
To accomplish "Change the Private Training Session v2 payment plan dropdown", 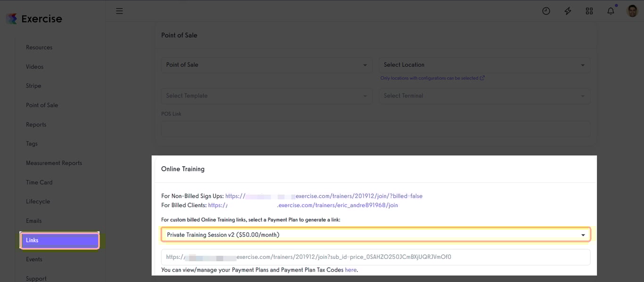I will tap(376, 234).
